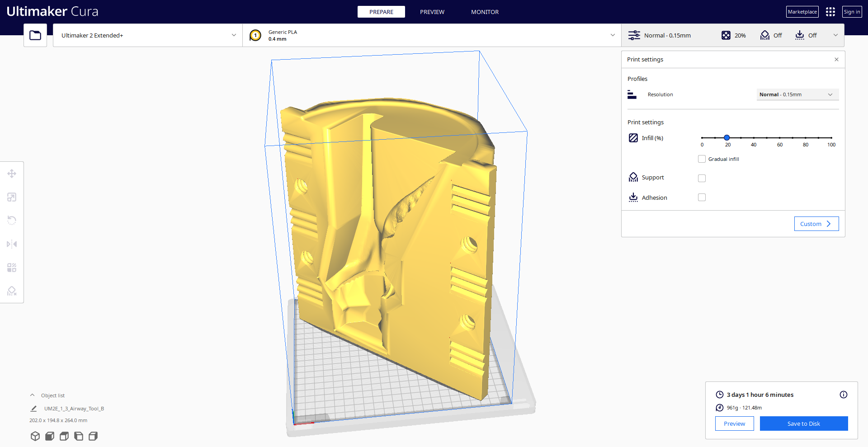Close the Print settings panel
This screenshot has height=447, width=868.
(x=836, y=60)
